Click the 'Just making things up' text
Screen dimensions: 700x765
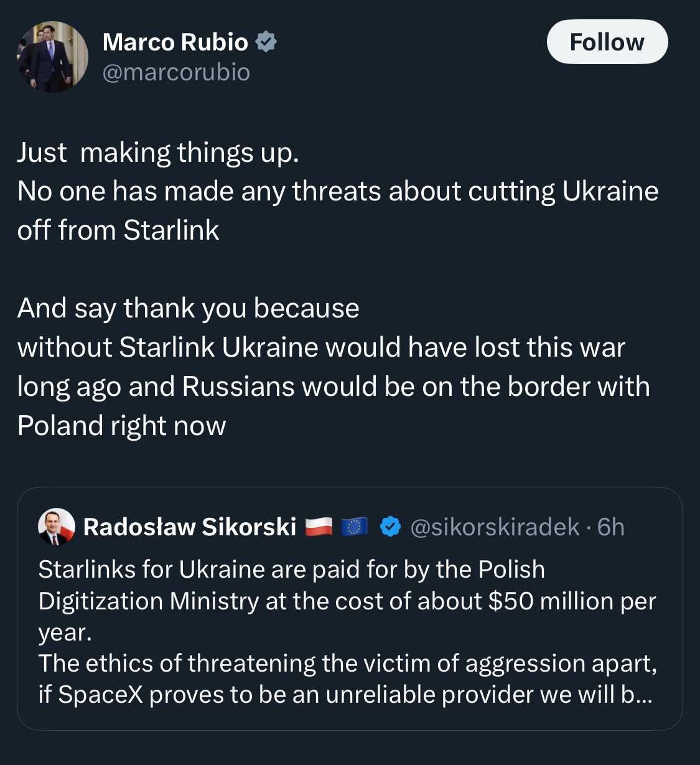pos(158,153)
